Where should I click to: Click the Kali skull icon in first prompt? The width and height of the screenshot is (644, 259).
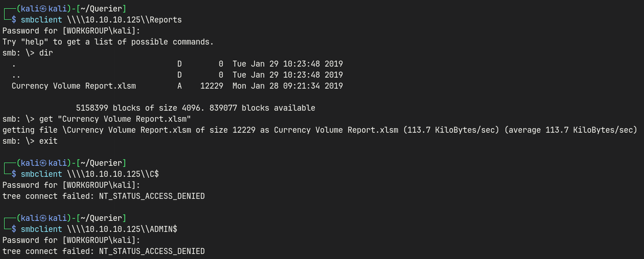[43, 9]
